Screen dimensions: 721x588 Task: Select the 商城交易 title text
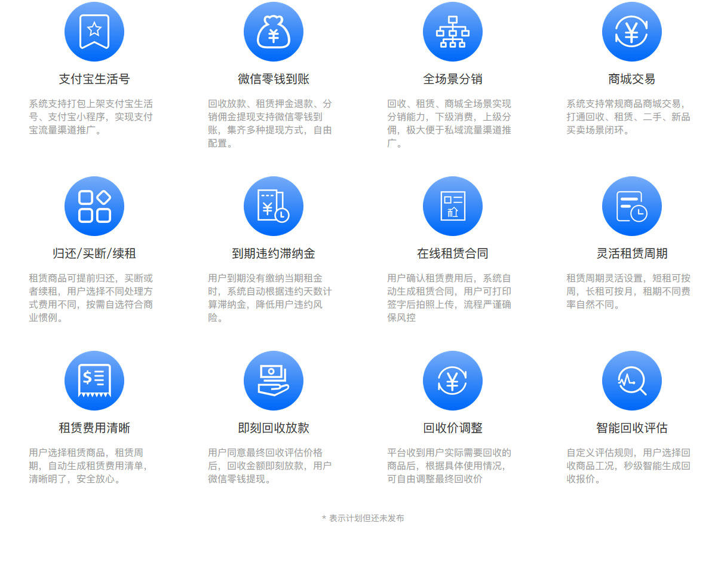(x=631, y=78)
